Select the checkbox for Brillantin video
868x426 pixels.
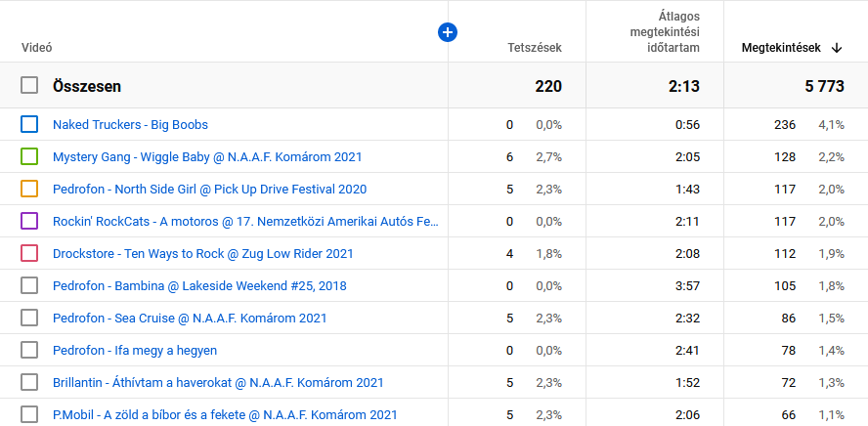pos(29,382)
